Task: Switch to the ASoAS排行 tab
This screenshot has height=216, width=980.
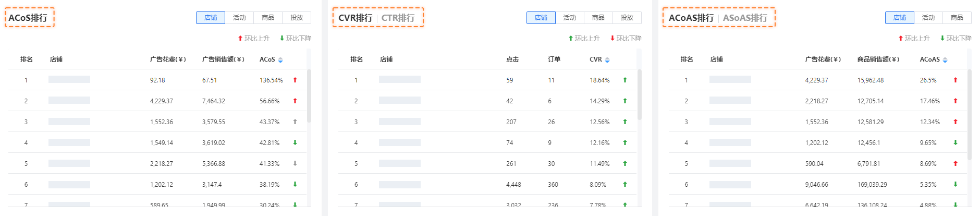Action: click(x=745, y=18)
